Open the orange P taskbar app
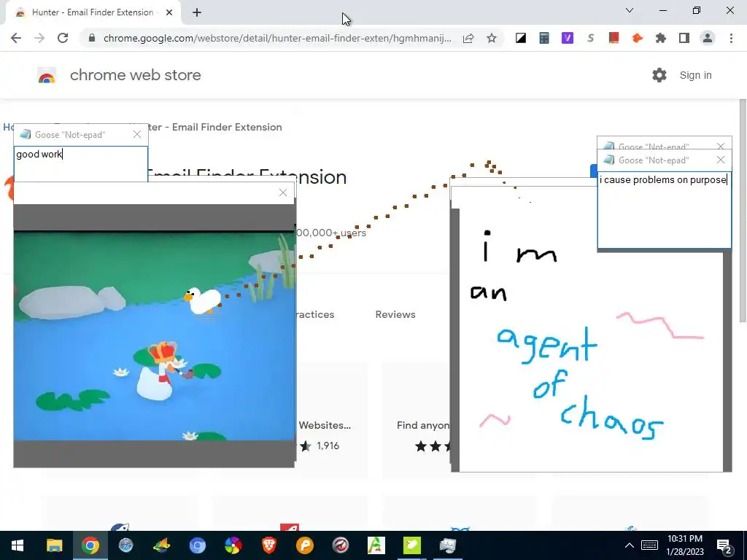Image resolution: width=747 pixels, height=560 pixels. point(305,545)
